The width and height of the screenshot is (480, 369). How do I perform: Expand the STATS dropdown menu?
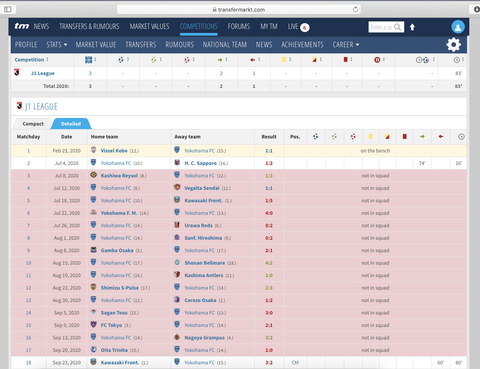pyautogui.click(x=57, y=45)
